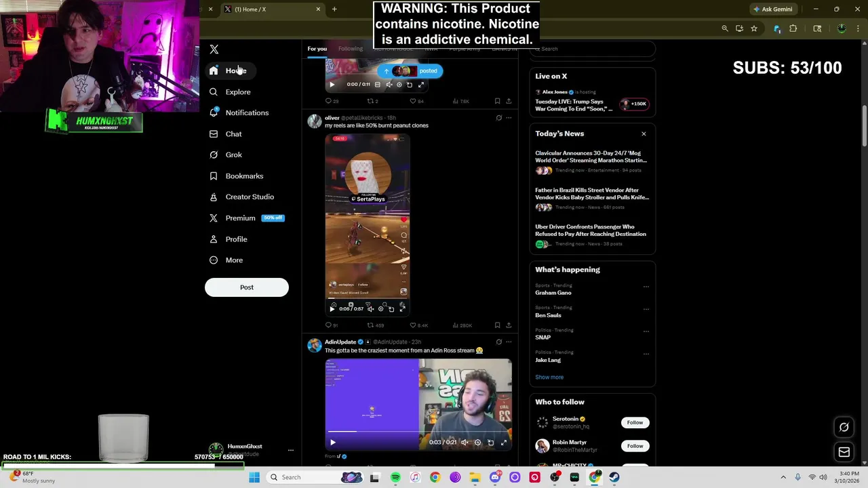
Task: Click the blue new-posts 'posted' pill
Action: click(410, 70)
